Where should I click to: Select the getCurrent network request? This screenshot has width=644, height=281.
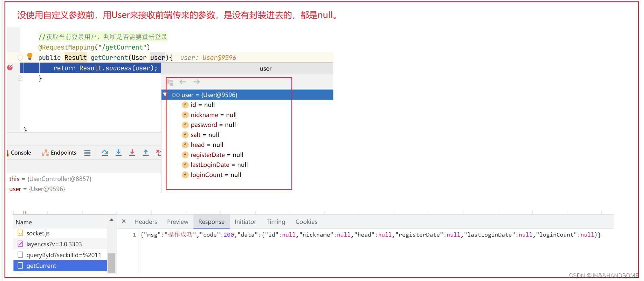click(x=60, y=265)
